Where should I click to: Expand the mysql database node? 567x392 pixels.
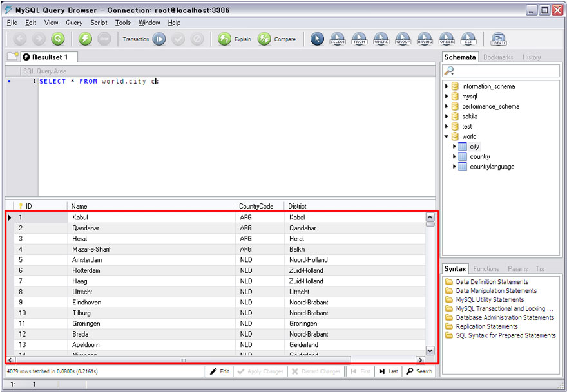click(447, 96)
